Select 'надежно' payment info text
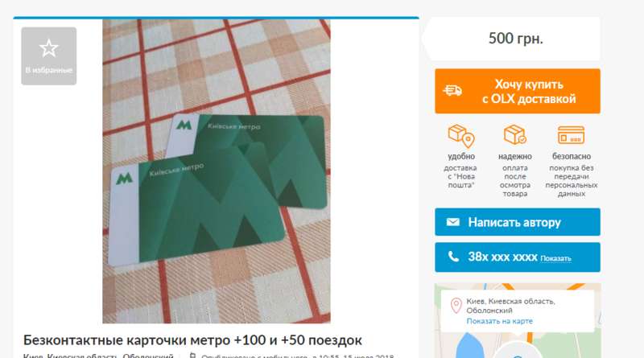This screenshot has width=644, height=358. tap(514, 156)
